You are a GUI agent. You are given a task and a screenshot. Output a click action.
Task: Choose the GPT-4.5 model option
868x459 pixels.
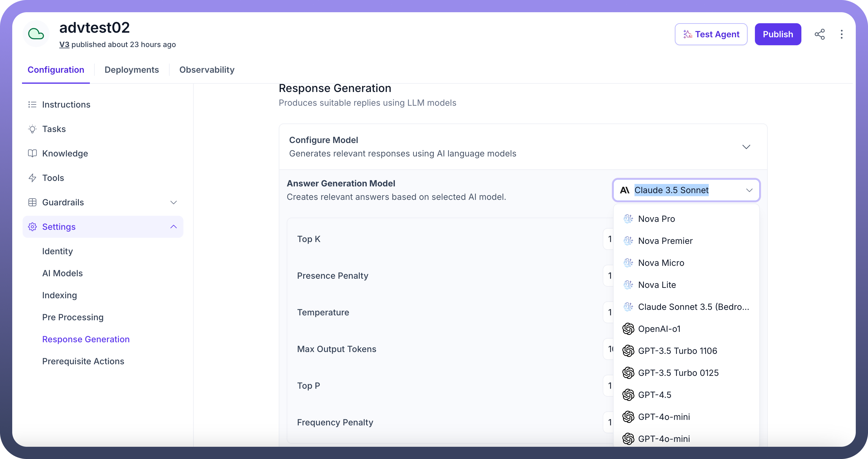point(686,395)
